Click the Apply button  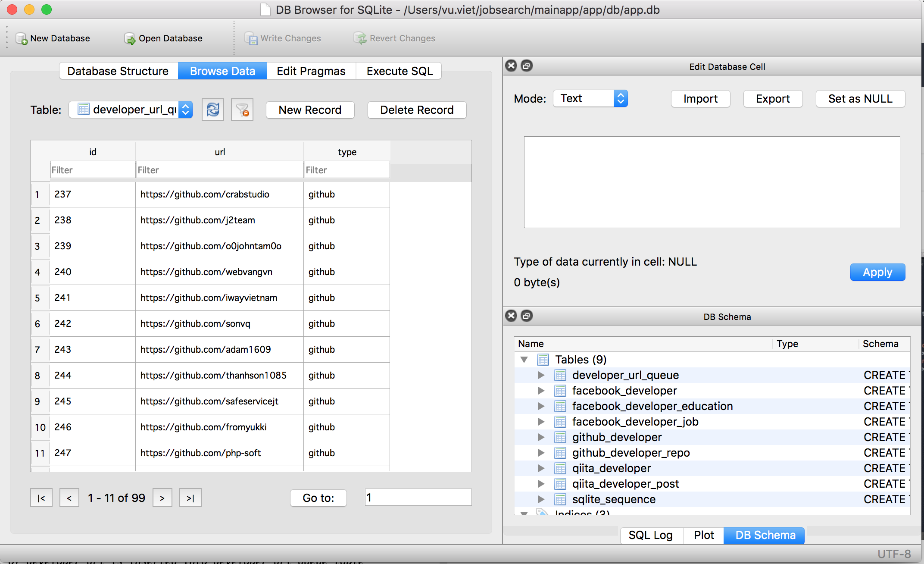(x=877, y=272)
